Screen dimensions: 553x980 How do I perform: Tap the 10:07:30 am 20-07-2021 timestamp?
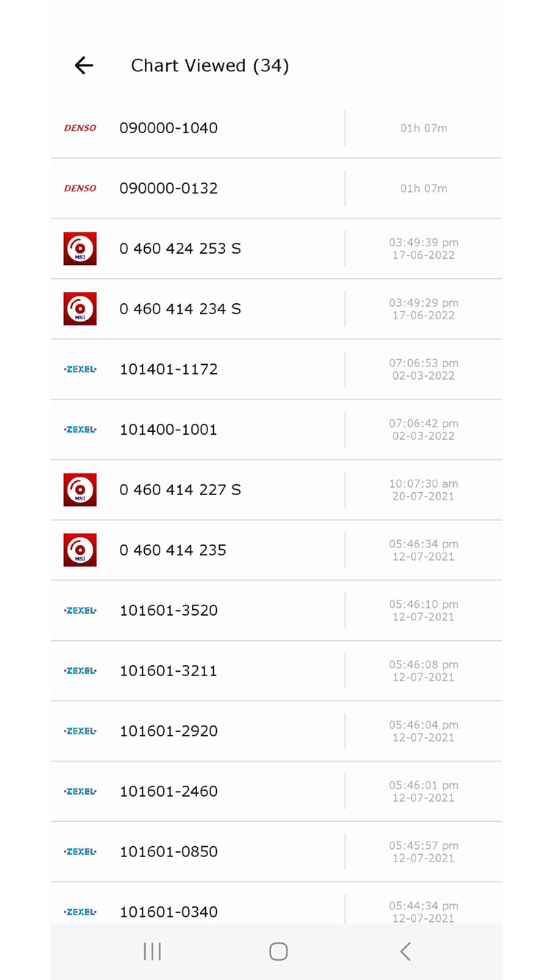[x=424, y=490]
